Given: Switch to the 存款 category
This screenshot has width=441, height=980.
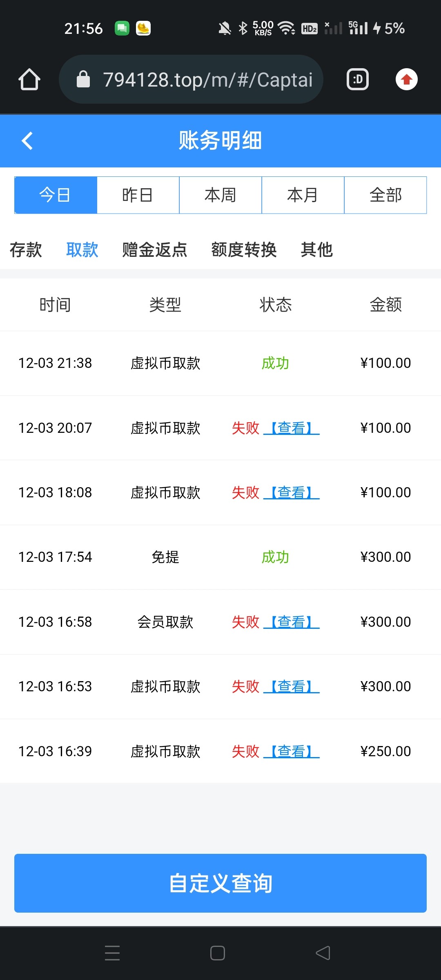Looking at the screenshot, I should [26, 249].
